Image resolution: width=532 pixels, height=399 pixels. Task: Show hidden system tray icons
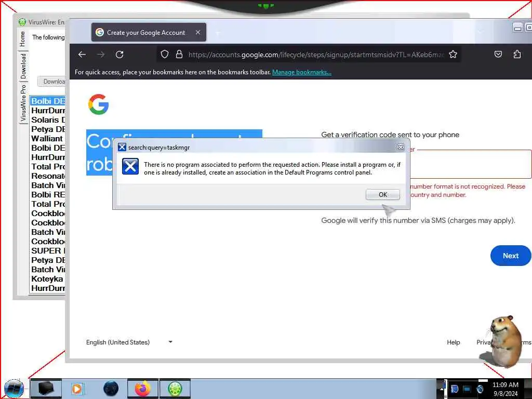[442, 389]
